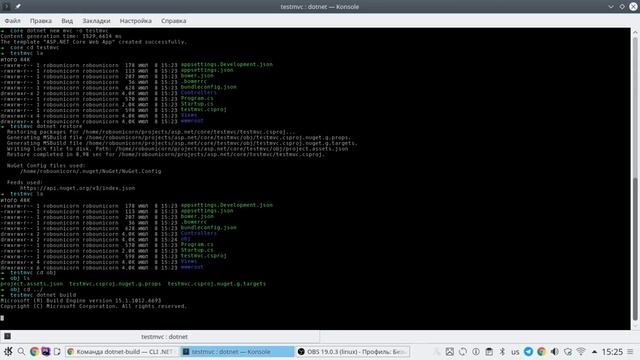This screenshot has width=640, height=360.
Task: Click the scroll-up arrow of terminal scrollbar
Action: [635, 32]
